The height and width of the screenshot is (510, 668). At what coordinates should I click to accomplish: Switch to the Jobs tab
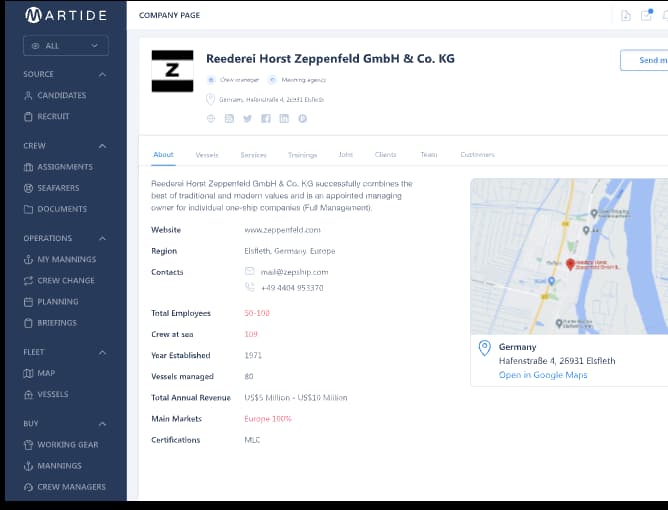click(x=346, y=155)
